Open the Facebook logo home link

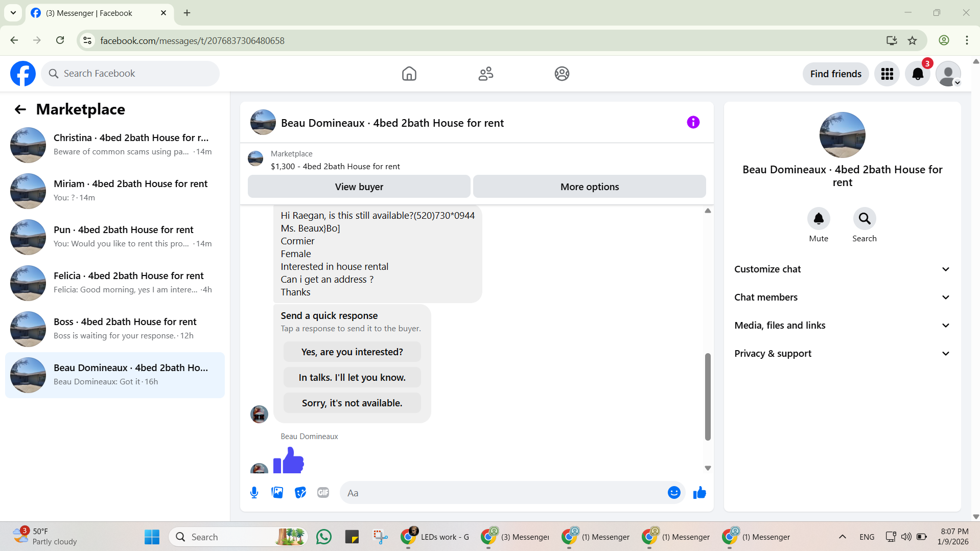[23, 74]
